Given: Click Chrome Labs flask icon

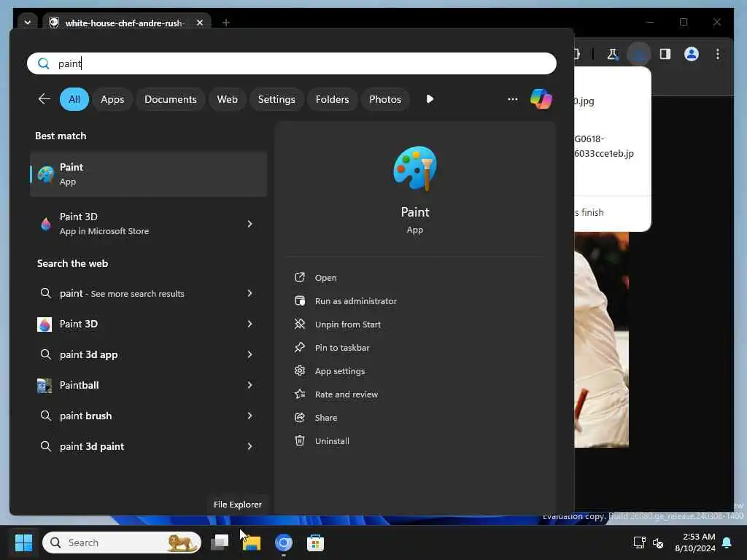Looking at the screenshot, I should click(x=612, y=54).
